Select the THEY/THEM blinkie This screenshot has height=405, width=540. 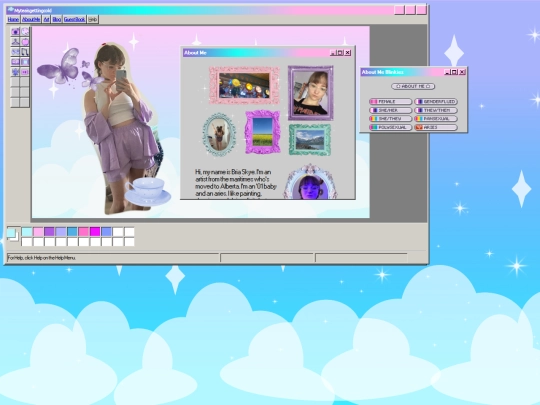[x=436, y=110]
